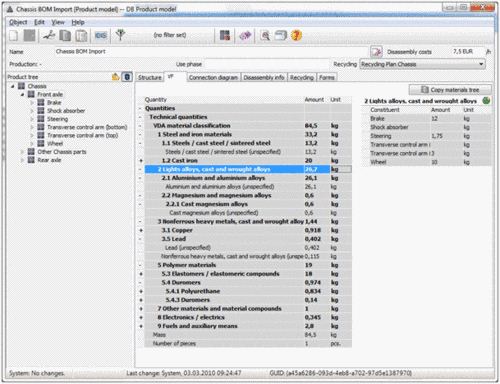Click the window panel toolbar icon
Viewport: 500px width, 384px height.
pos(281,35)
